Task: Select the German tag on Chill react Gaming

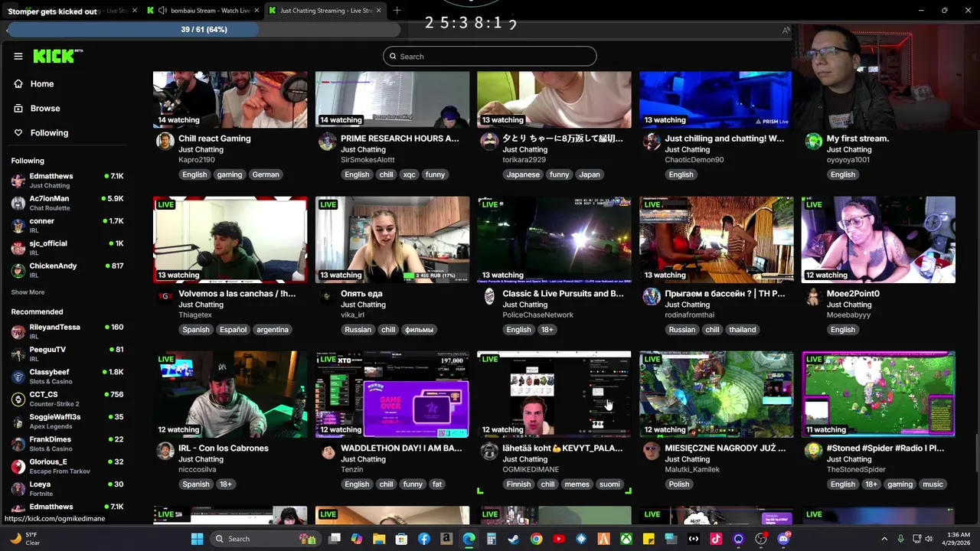Action: click(x=266, y=174)
